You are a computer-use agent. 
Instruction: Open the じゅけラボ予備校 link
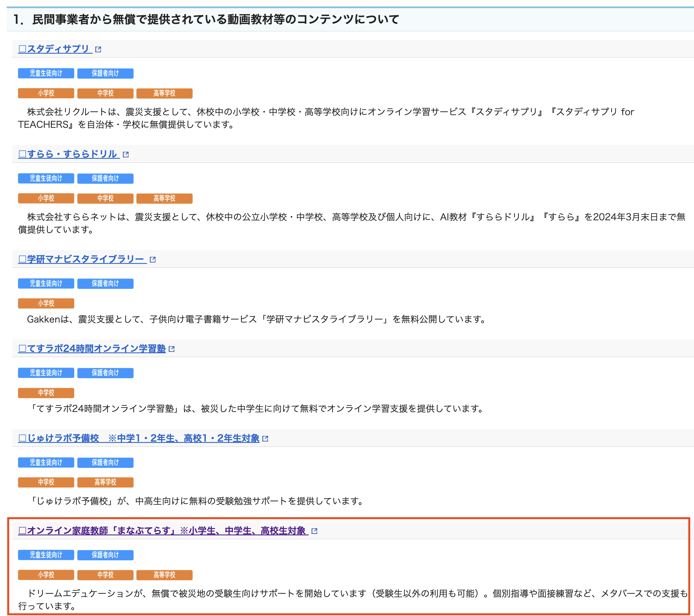click(139, 438)
